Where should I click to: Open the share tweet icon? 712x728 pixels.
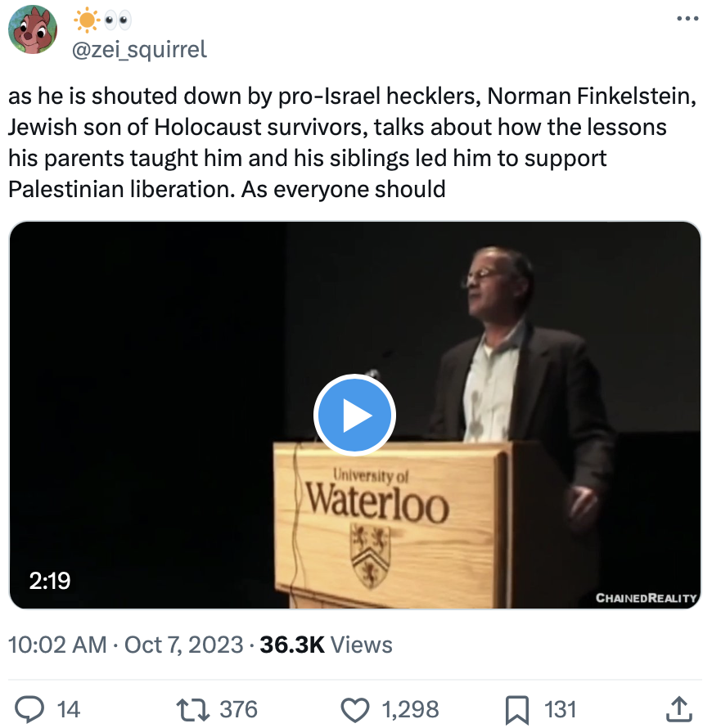click(678, 708)
